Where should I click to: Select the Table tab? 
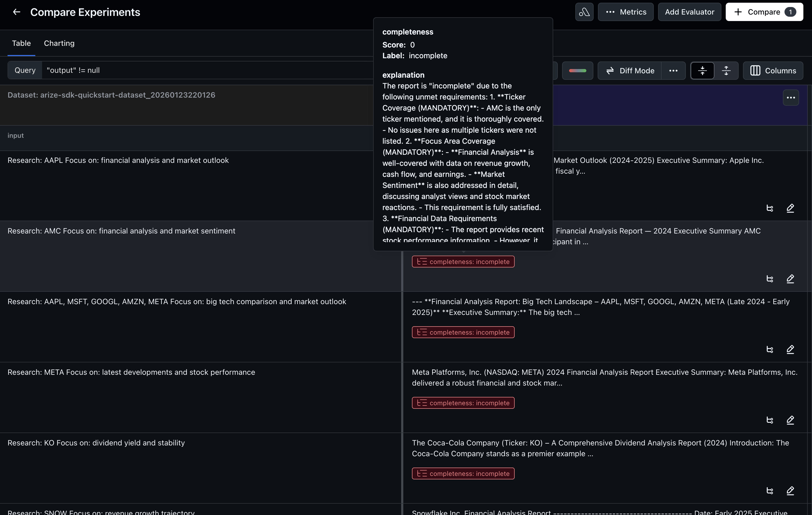point(21,43)
